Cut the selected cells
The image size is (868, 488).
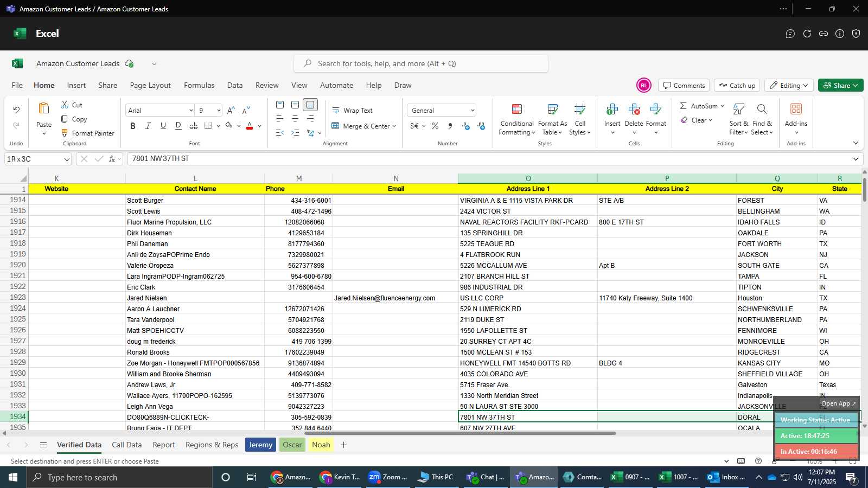[72, 105]
